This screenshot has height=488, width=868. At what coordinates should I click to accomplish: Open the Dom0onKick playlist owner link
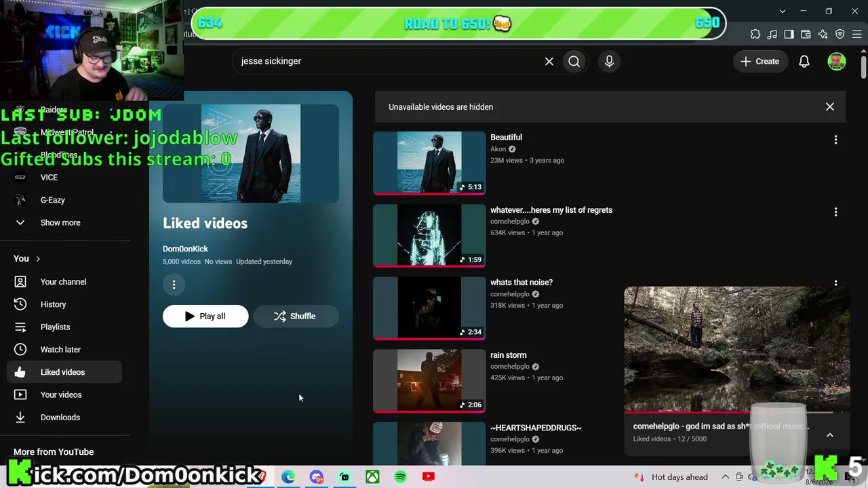185,249
